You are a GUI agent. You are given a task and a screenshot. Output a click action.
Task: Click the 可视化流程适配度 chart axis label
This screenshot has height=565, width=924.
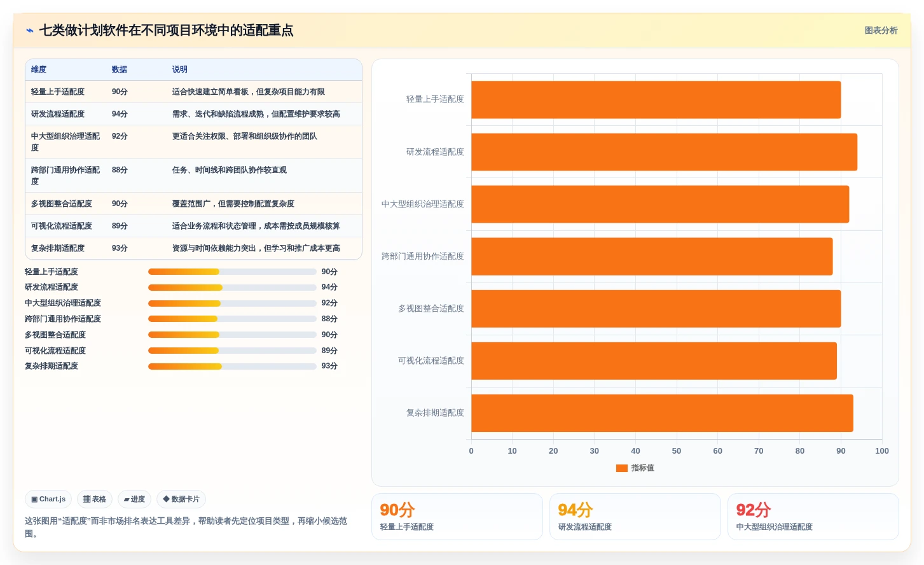pyautogui.click(x=431, y=361)
